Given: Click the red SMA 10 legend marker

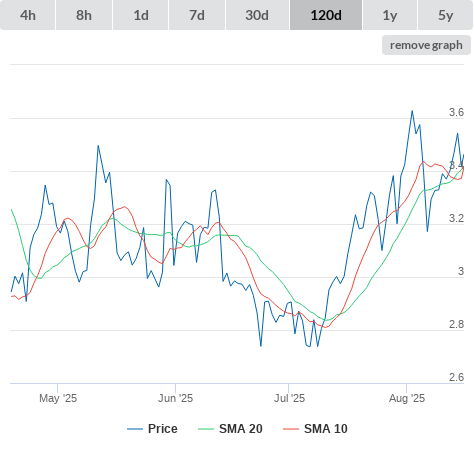Looking at the screenshot, I should pyautogui.click(x=291, y=429).
